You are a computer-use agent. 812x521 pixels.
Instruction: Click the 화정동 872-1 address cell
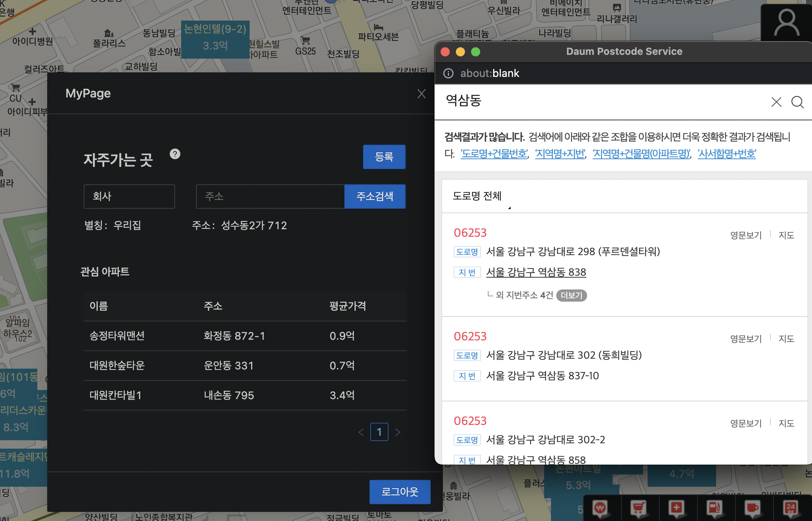click(x=234, y=336)
